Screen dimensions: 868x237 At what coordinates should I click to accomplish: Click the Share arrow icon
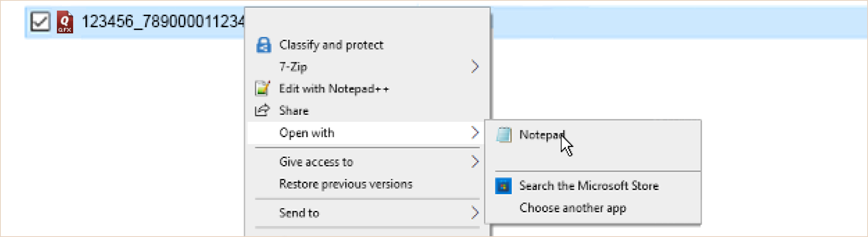(262, 110)
